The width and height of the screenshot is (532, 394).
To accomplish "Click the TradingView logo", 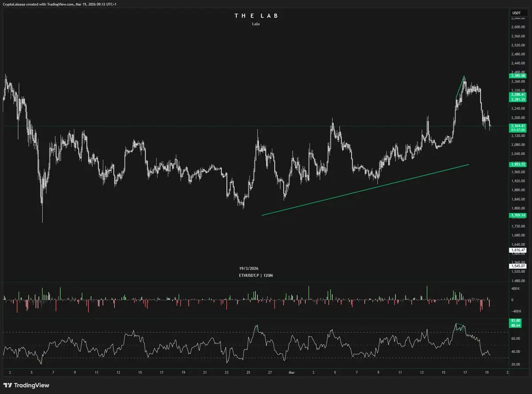I will pos(26,385).
